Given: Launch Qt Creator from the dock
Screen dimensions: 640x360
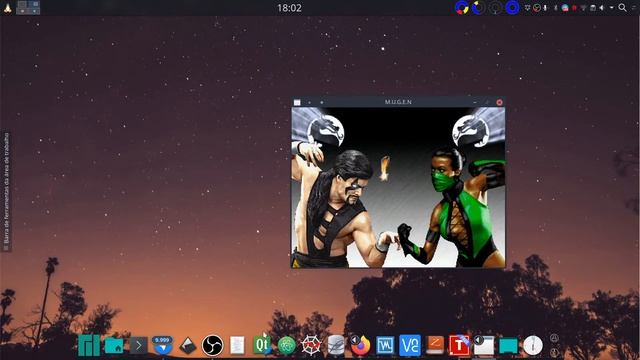Looking at the screenshot, I should (262, 345).
